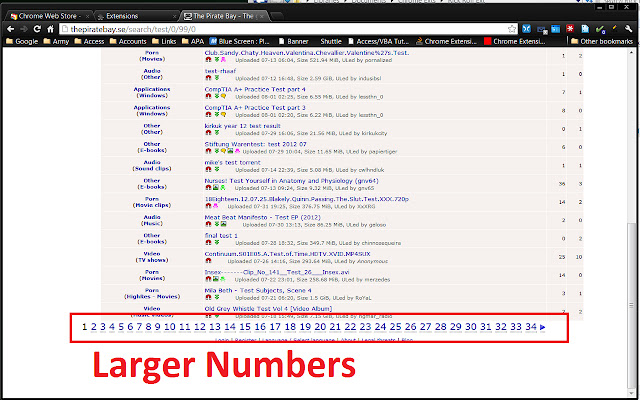This screenshot has width=640, height=400.
Task: Click the browser back arrow
Action: coord(11,29)
